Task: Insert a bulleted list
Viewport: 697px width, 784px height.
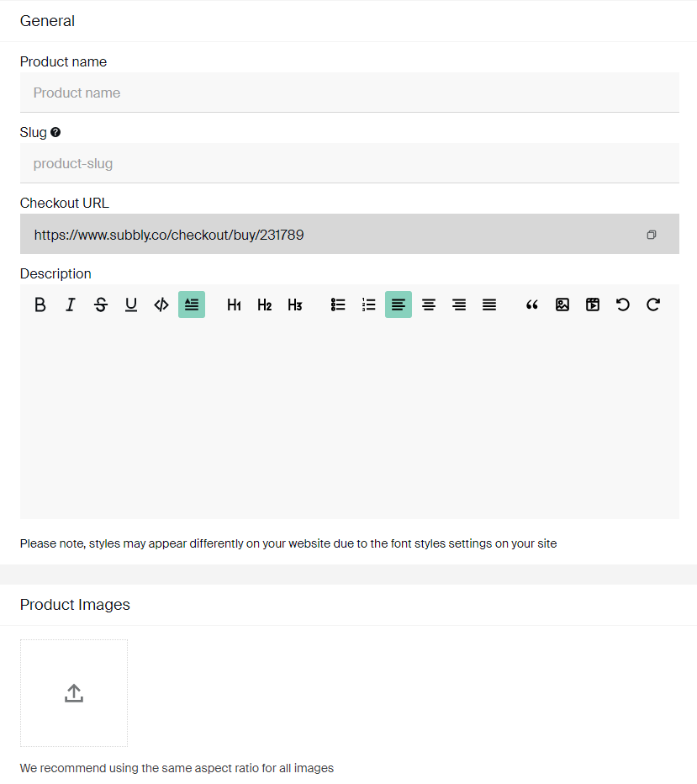Action: 338,305
